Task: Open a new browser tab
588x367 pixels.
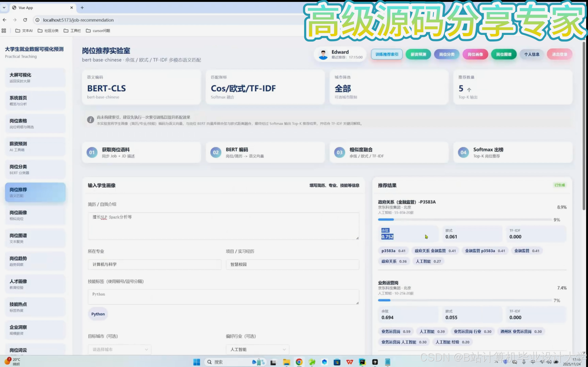Action: click(x=82, y=7)
